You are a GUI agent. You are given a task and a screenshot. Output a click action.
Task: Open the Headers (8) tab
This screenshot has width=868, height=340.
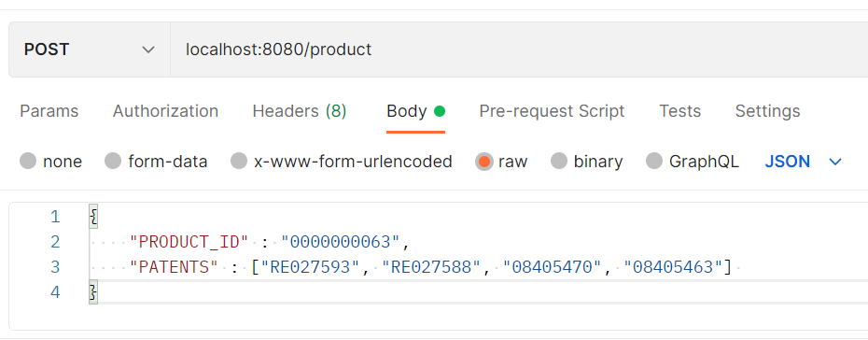(x=300, y=111)
